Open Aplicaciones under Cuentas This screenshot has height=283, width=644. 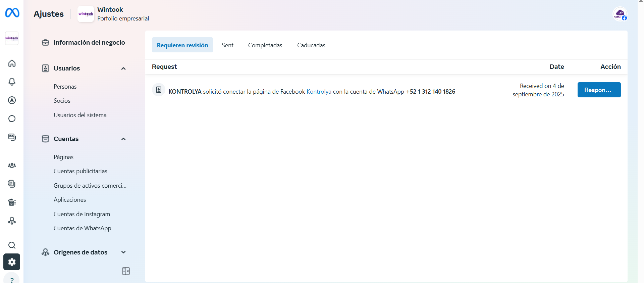pyautogui.click(x=70, y=200)
